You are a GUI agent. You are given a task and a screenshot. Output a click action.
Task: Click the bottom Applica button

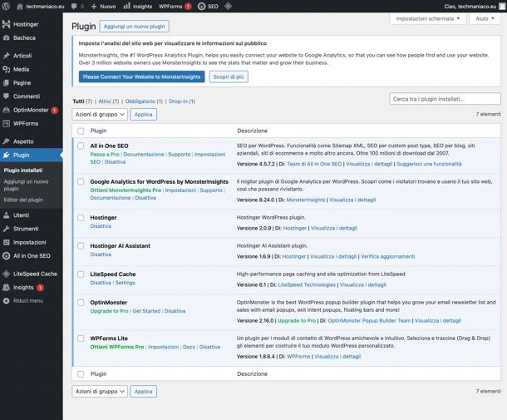point(143,391)
